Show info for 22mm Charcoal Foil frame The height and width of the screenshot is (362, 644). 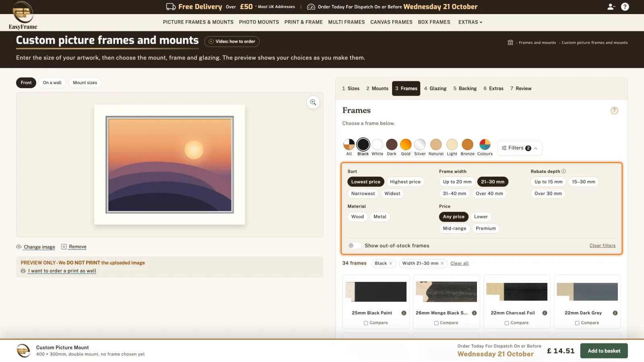point(545,313)
